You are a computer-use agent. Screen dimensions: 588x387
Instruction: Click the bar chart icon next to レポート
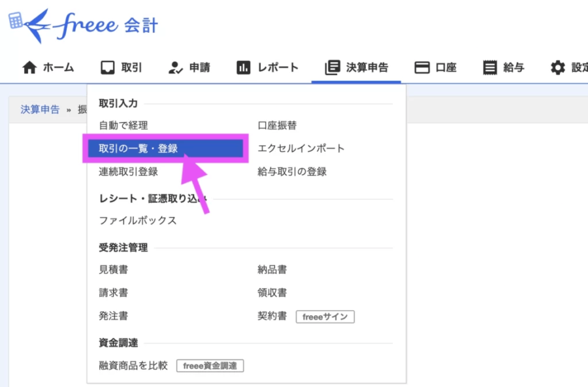point(244,67)
